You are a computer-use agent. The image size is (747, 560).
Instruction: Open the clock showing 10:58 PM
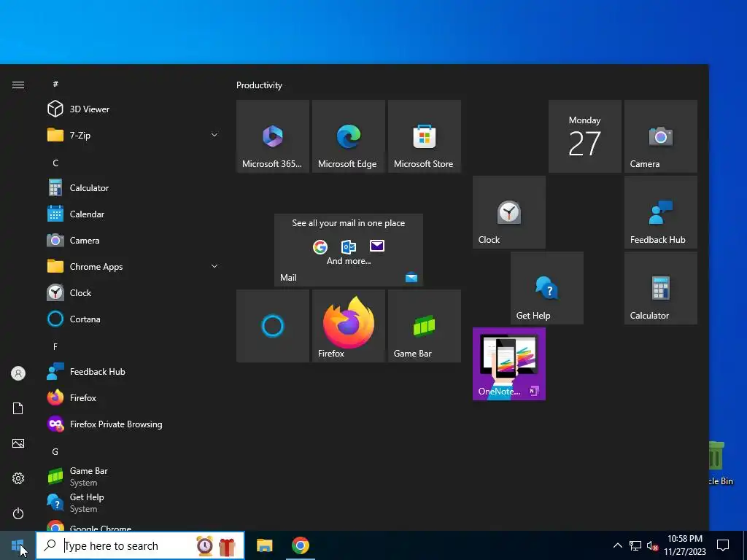click(x=685, y=545)
